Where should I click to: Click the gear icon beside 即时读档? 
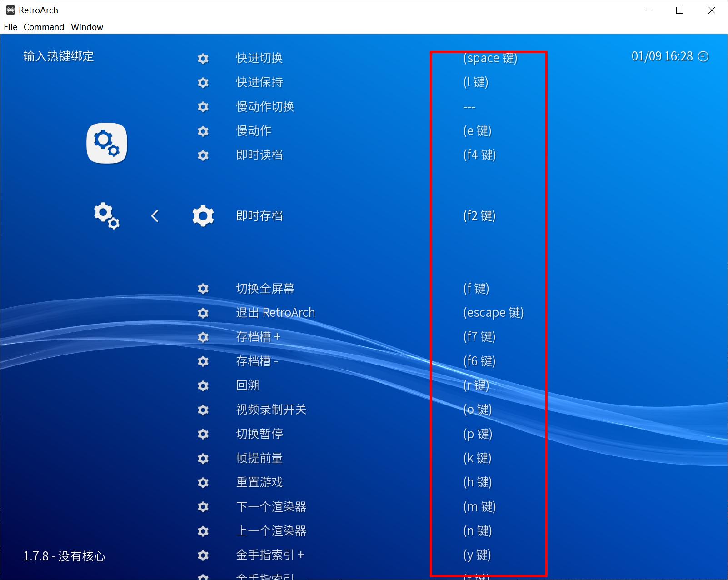pos(203,155)
